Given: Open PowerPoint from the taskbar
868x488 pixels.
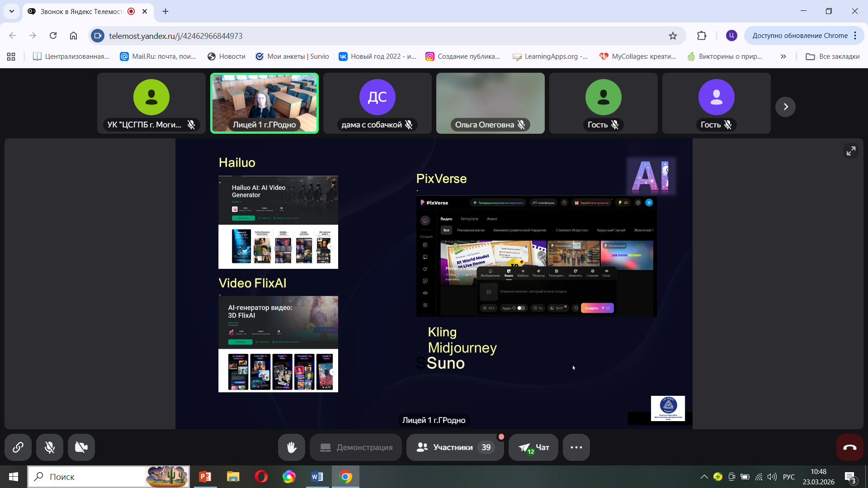Looking at the screenshot, I should [205, 477].
